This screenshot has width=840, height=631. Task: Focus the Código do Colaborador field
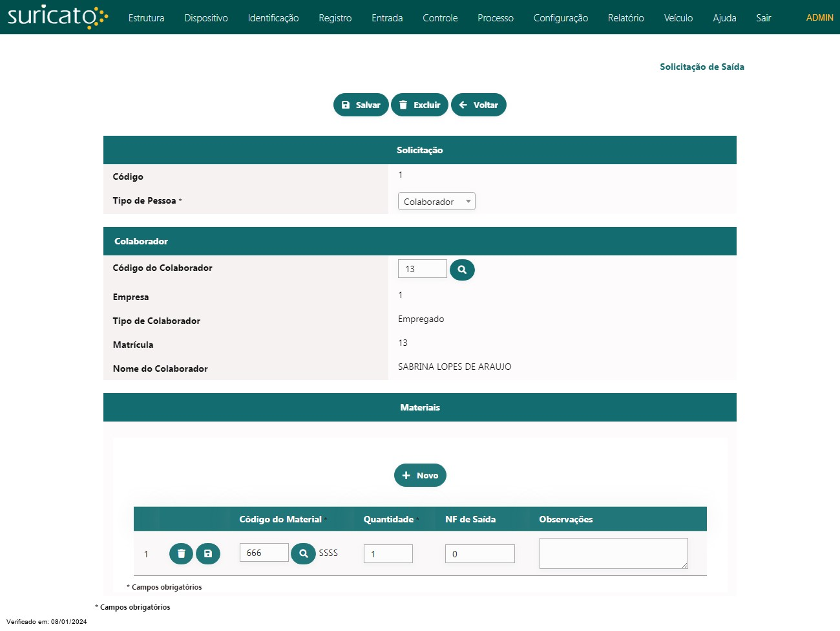click(x=422, y=269)
